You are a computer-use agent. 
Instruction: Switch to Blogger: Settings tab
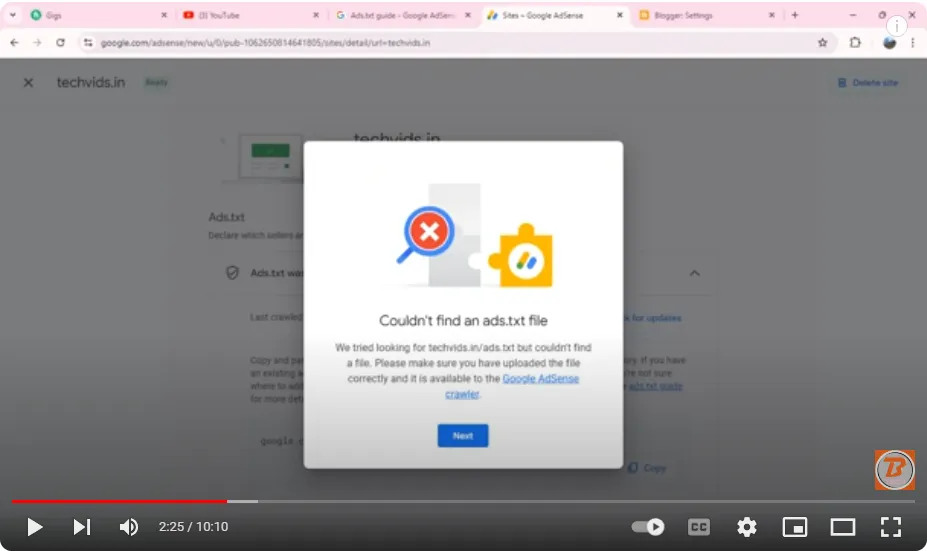pyautogui.click(x=704, y=15)
